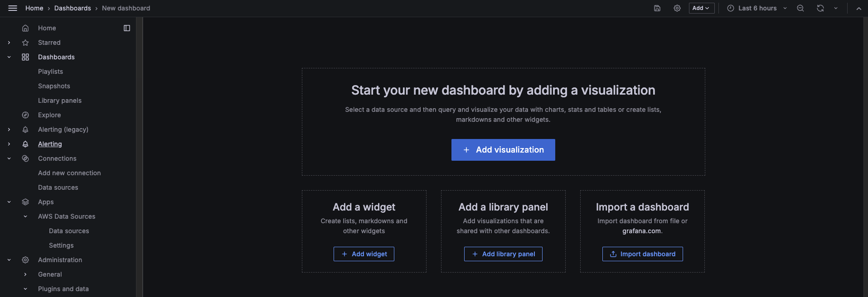The width and height of the screenshot is (868, 297).
Task: Click the Starred star icon
Action: [25, 43]
